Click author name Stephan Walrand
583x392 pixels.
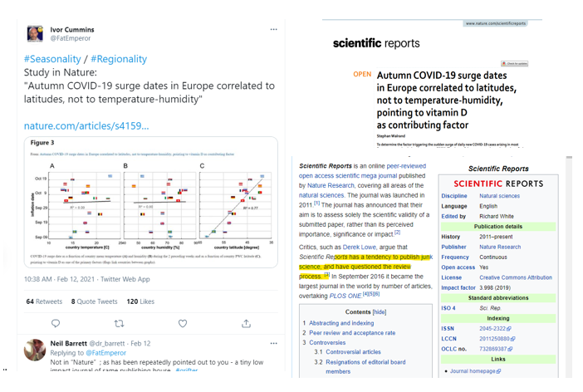(x=391, y=136)
